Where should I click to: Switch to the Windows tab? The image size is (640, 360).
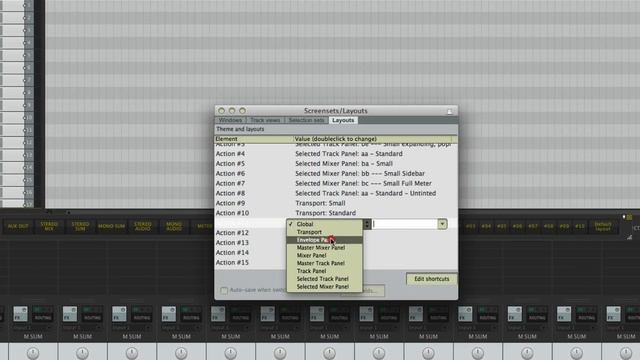(x=230, y=120)
